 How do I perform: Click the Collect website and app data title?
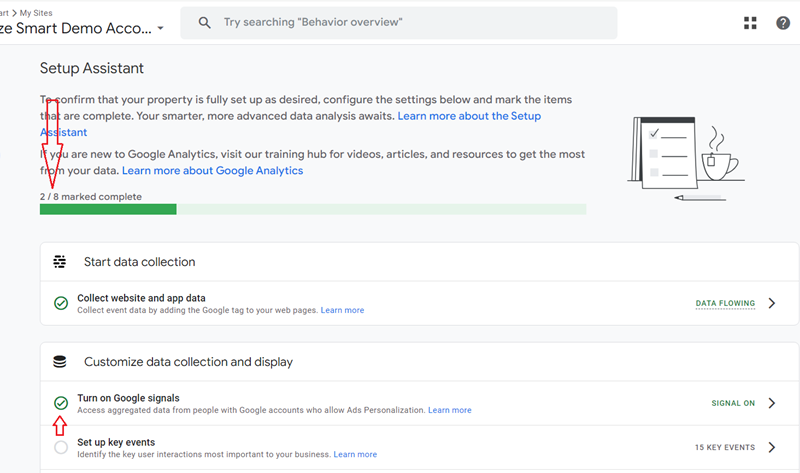click(x=141, y=298)
